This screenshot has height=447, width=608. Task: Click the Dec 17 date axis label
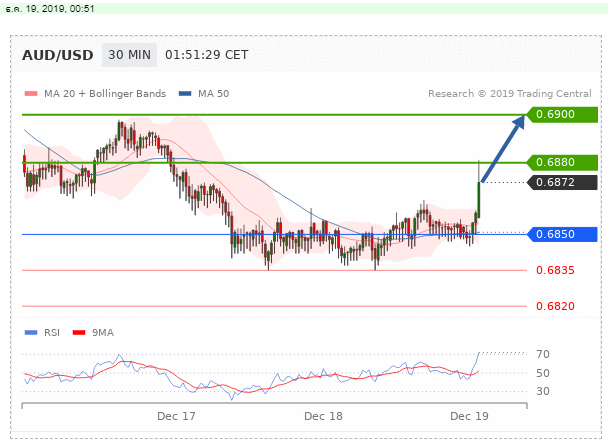pos(176,416)
